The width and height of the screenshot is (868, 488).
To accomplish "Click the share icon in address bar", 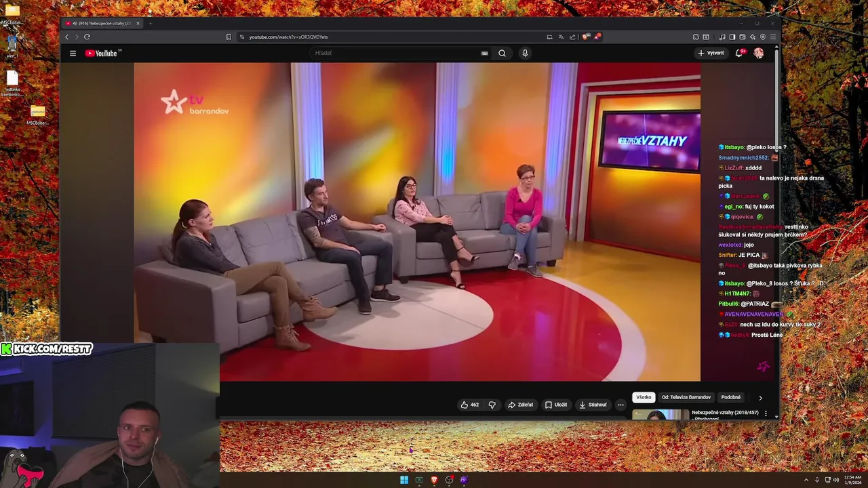I will point(572,37).
